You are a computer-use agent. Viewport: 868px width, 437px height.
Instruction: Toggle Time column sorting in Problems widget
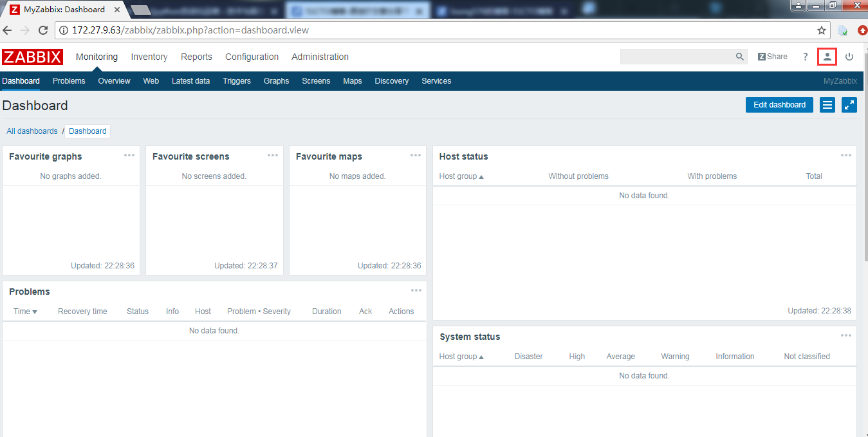pos(24,311)
